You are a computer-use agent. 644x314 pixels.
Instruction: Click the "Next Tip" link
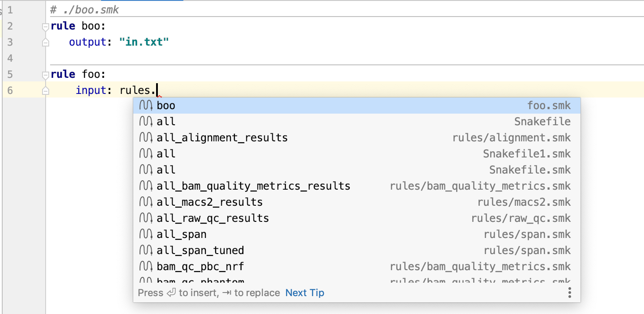tap(305, 293)
